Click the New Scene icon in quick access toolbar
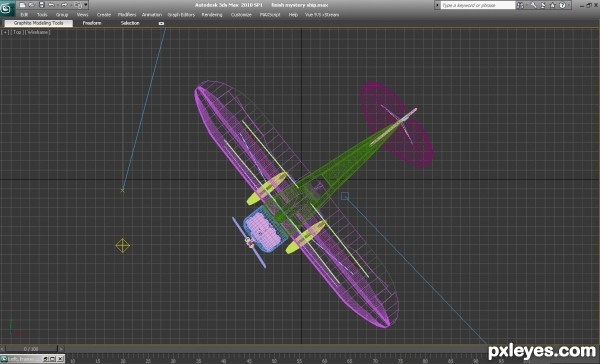Screen dimensions: 600x364 [x=22, y=5]
